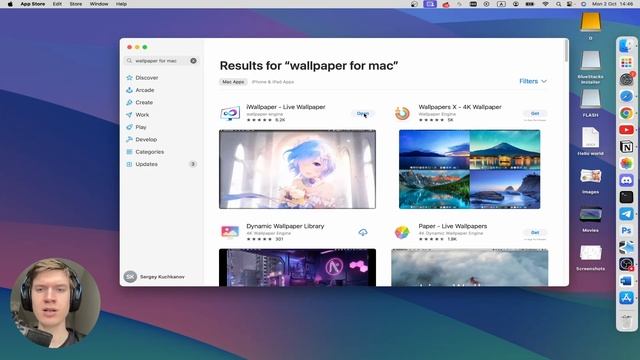Open the Develop category

[141, 139]
